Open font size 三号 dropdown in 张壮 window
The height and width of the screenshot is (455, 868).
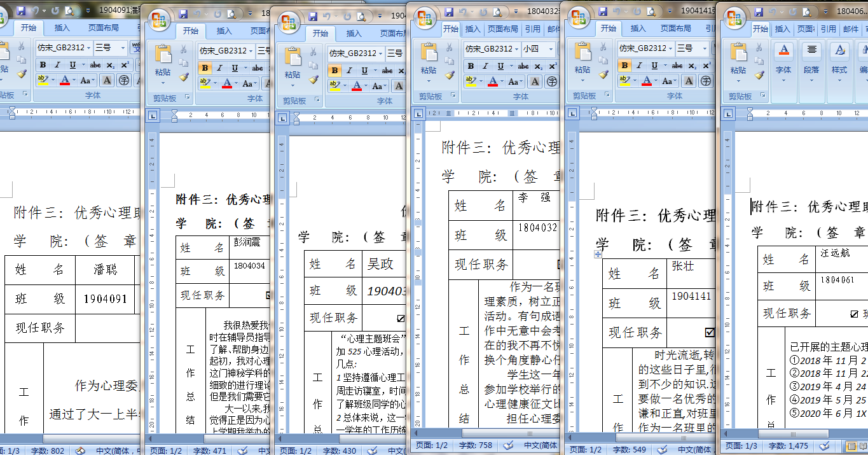[x=705, y=48]
